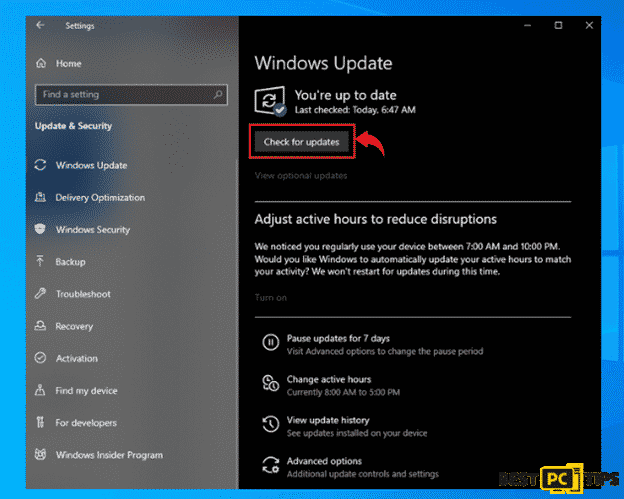Image resolution: width=624 pixels, height=499 pixels.
Task: Close the Settings window
Action: 589,25
